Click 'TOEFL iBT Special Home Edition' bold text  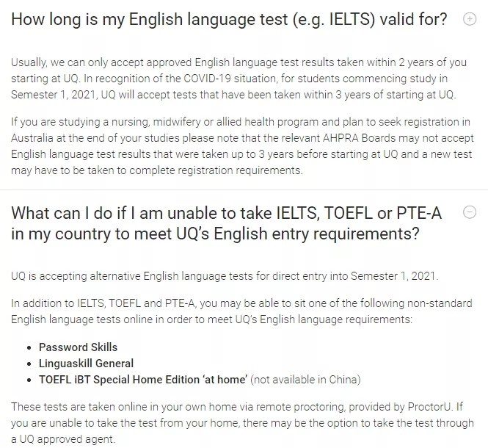[143, 380]
